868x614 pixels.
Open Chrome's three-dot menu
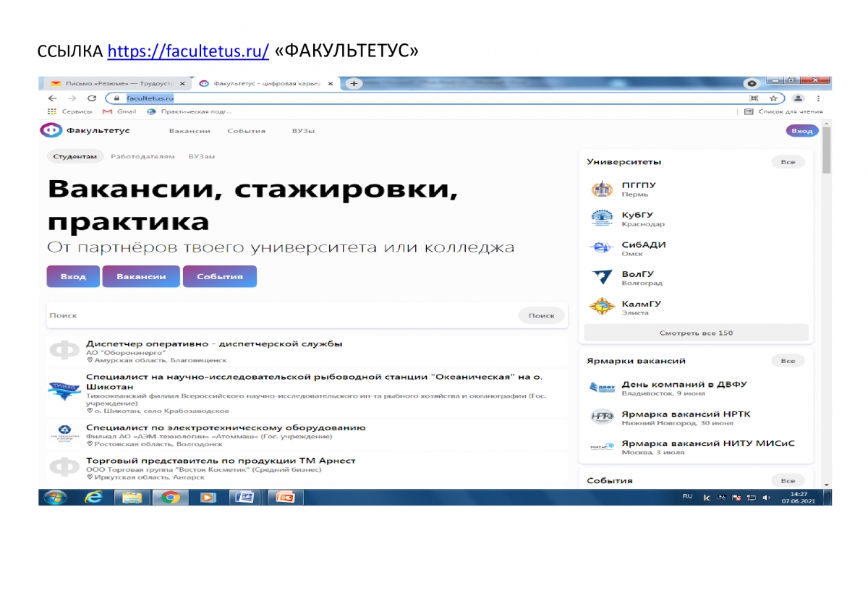[x=818, y=98]
